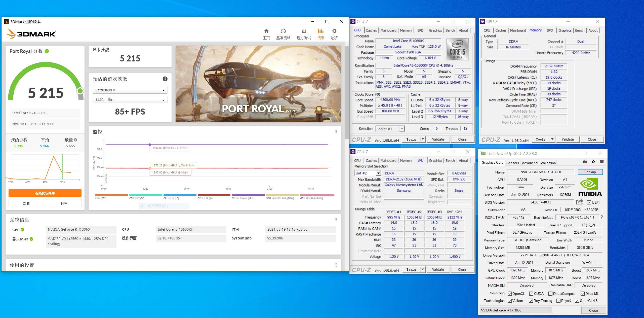Click the green check beside GPU in 系统信息

22,230
